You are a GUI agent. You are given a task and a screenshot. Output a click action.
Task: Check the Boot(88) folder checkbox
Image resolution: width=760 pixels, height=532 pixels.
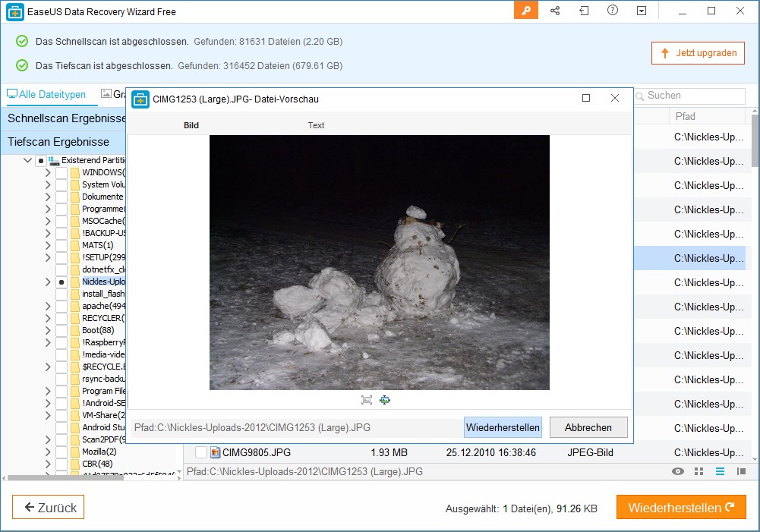click(61, 330)
